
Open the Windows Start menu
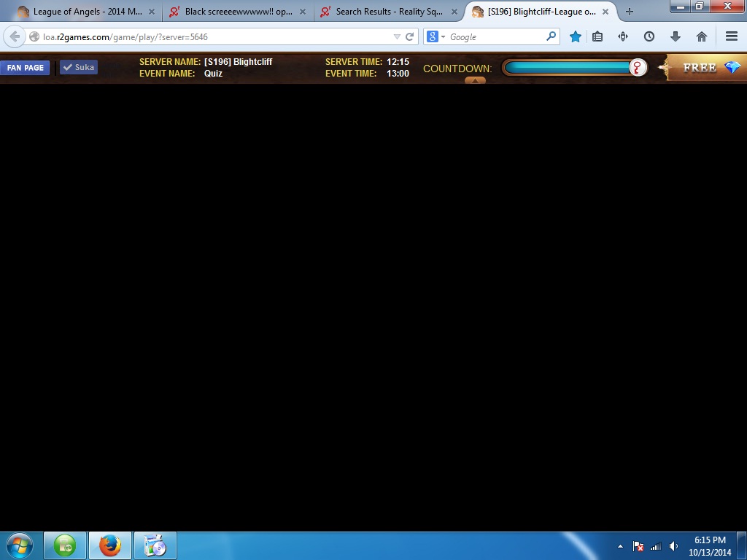pyautogui.click(x=20, y=545)
